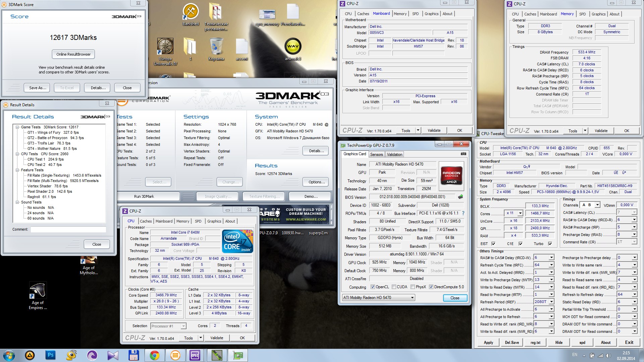The image size is (644, 362).
Task: Open the Age of Empires desktop shortcut
Action: [38, 296]
